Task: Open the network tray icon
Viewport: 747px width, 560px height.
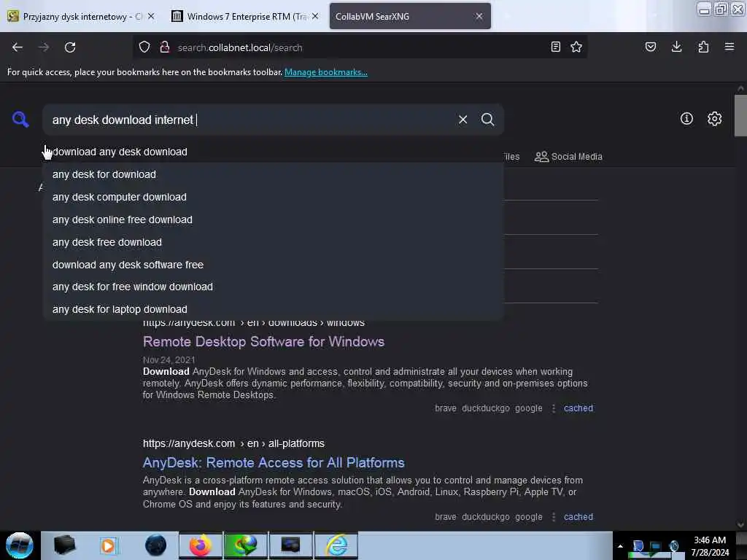Action: coord(656,546)
